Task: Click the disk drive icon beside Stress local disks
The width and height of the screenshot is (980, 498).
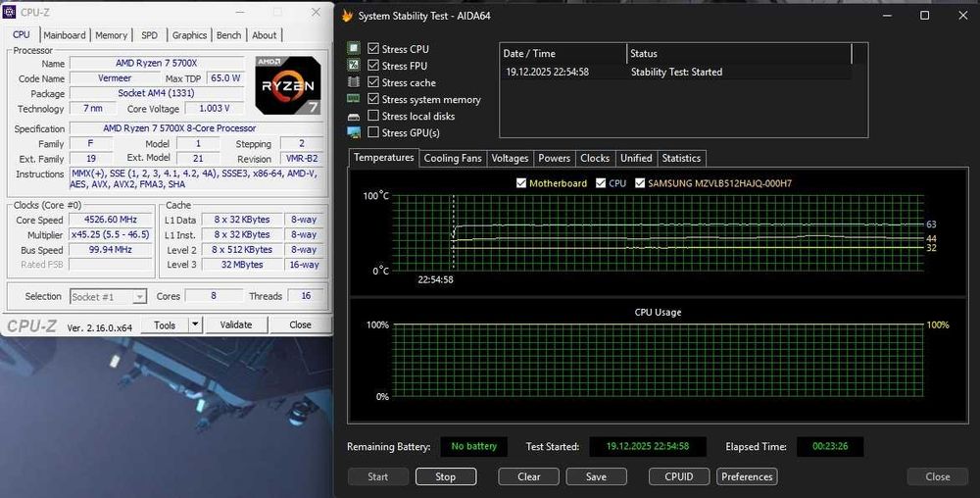Action: coord(354,117)
